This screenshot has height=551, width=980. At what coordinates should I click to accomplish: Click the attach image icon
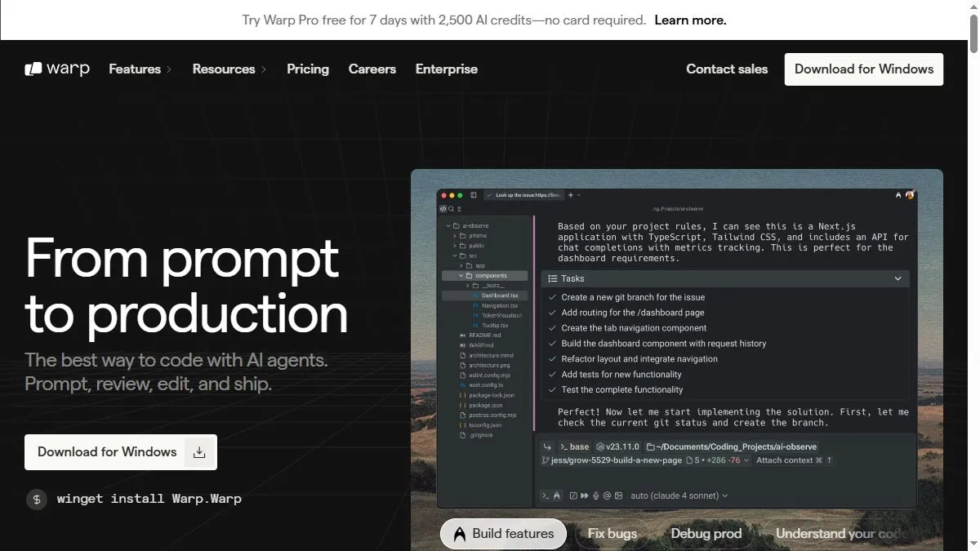(618, 495)
